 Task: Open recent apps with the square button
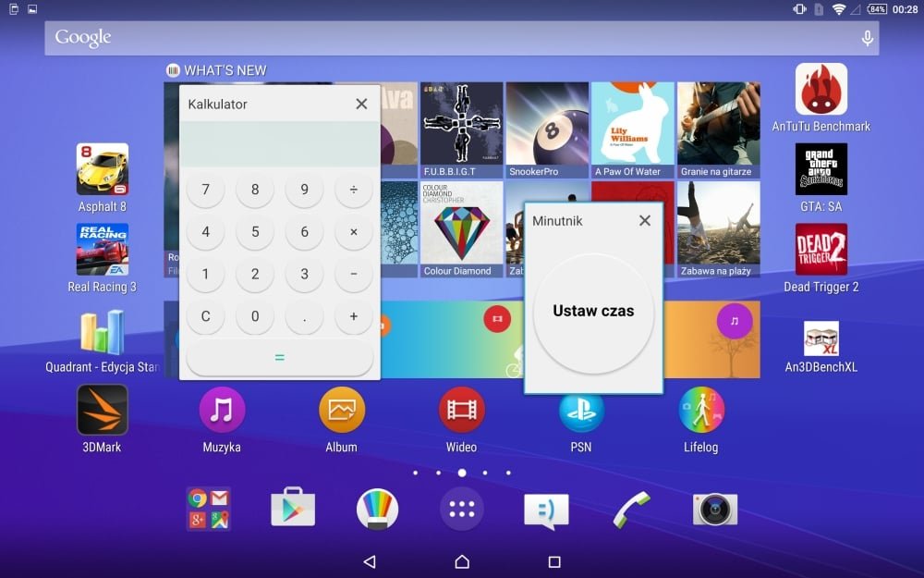point(554,561)
